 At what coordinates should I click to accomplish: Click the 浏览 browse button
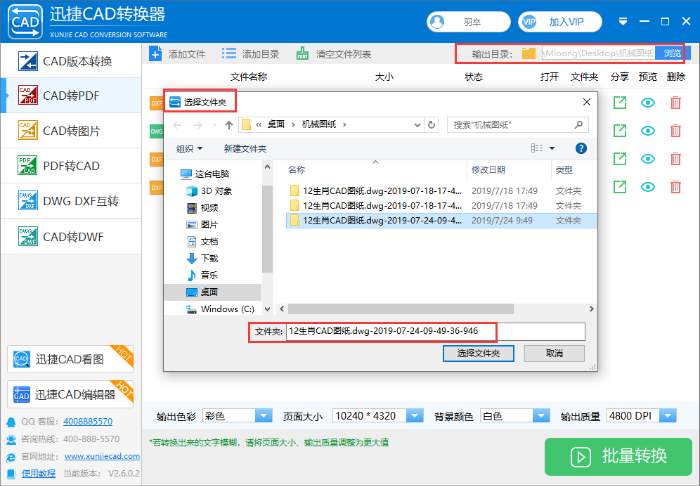pos(672,54)
